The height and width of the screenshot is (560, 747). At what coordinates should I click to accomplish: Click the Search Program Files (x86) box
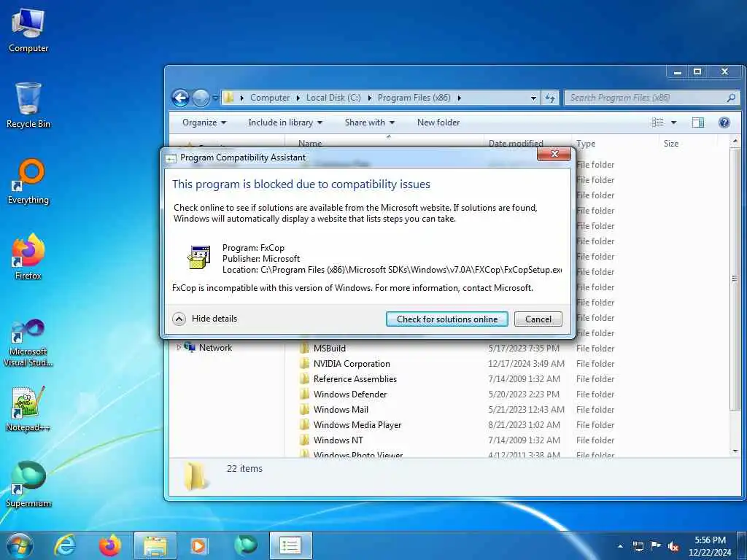(651, 98)
